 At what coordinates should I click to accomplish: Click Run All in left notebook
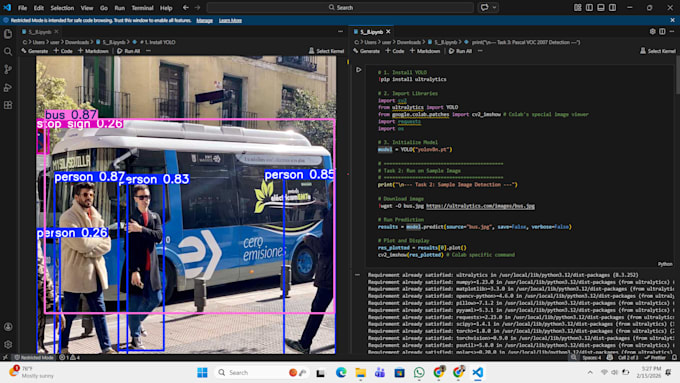128,51
